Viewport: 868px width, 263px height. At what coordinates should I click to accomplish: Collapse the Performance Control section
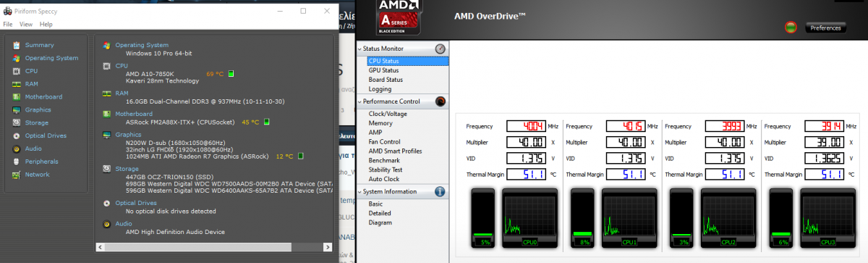440,101
